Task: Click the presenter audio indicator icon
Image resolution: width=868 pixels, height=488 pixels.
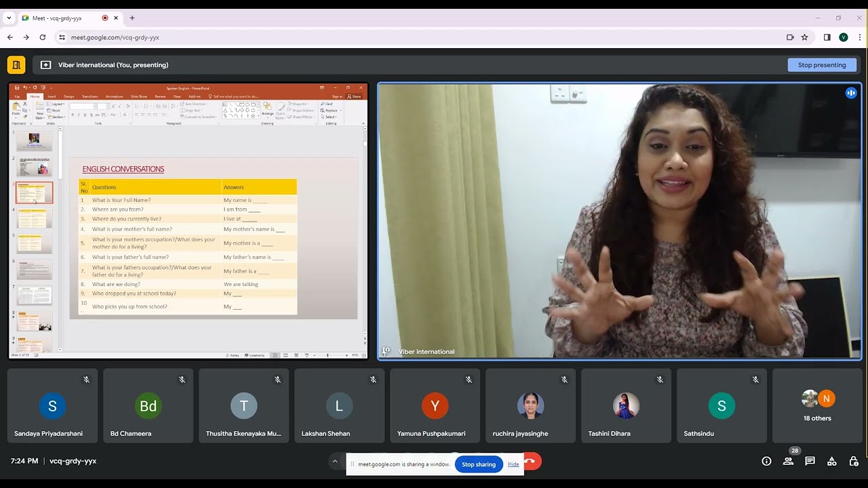Action: click(851, 93)
